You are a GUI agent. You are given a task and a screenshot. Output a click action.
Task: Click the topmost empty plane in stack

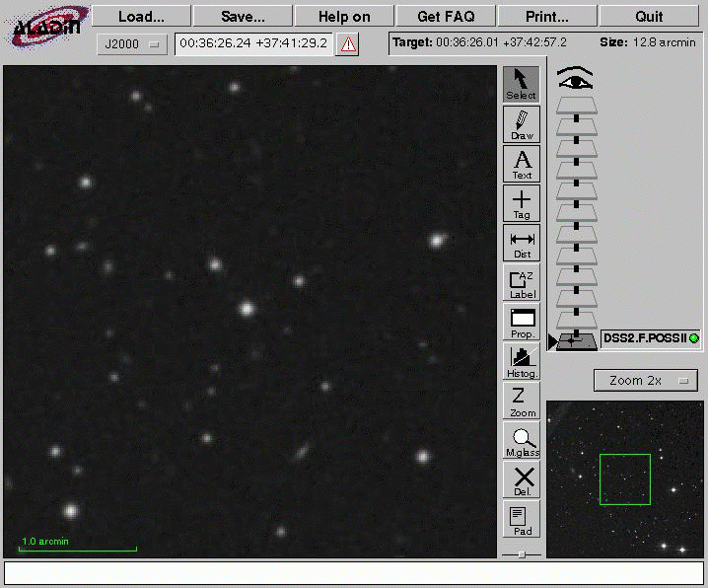pyautogui.click(x=576, y=105)
